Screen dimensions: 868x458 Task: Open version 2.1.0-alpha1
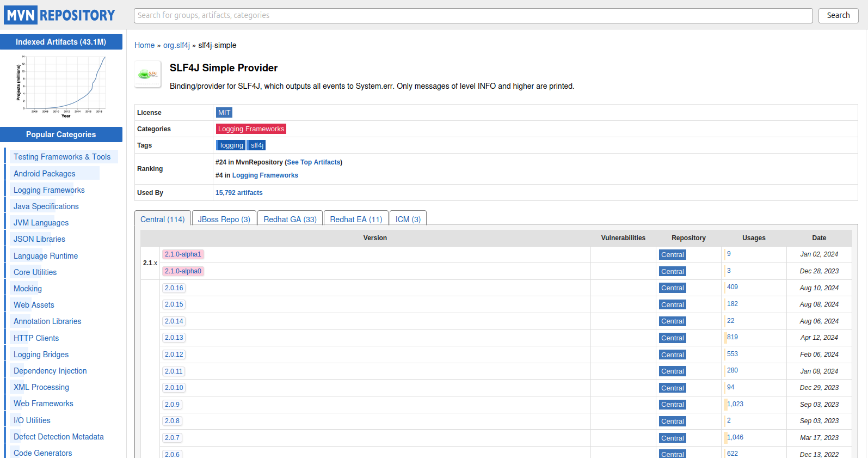183,254
